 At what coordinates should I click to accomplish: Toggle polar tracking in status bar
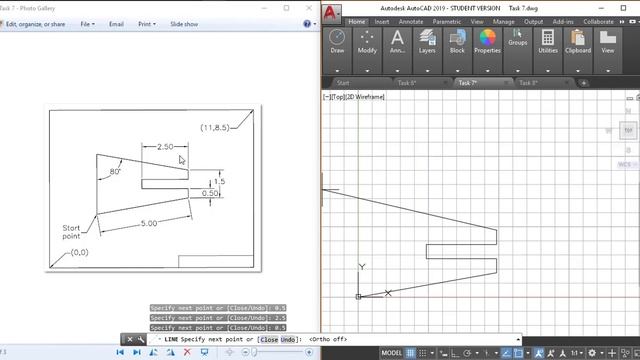[x=467, y=353]
